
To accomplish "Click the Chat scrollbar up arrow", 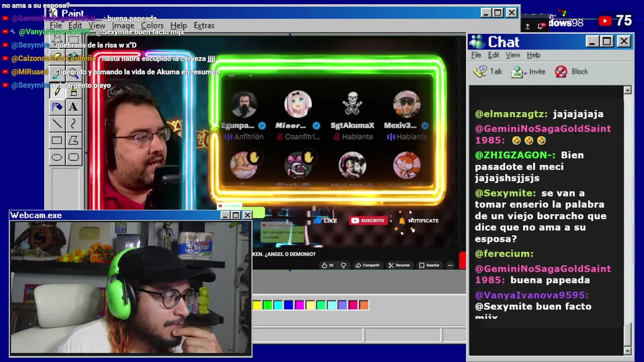I will tap(627, 90).
